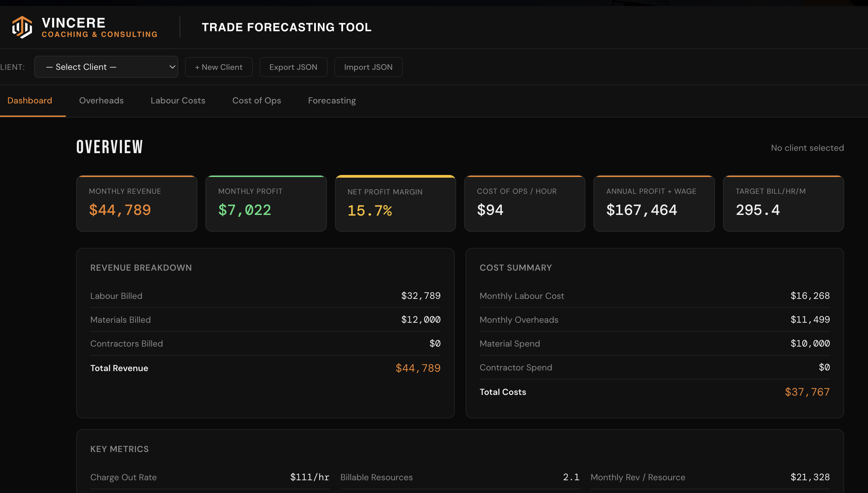Viewport: 868px width, 493px height.
Task: Switch to the Dashboard tab
Action: click(30, 100)
